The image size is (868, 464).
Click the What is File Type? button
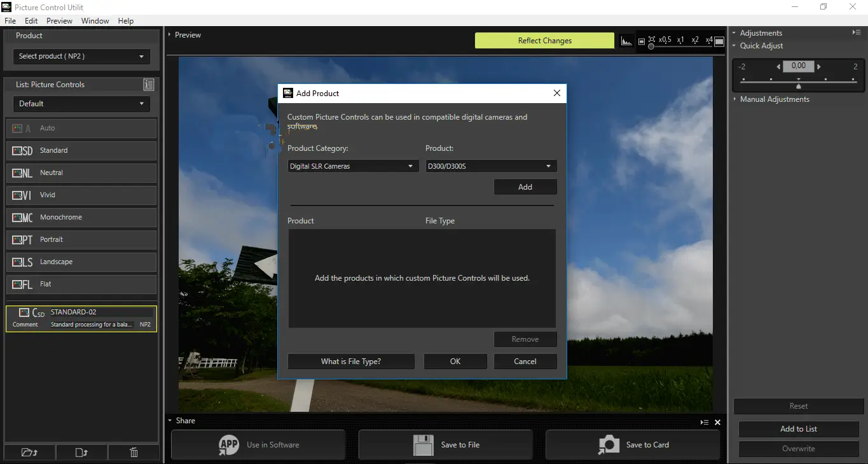tap(351, 362)
